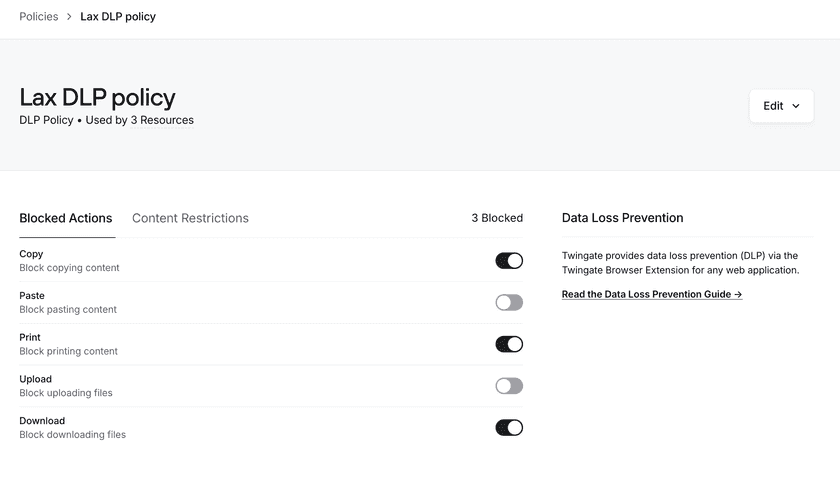Go back to Policies breadcrumb

(x=39, y=17)
